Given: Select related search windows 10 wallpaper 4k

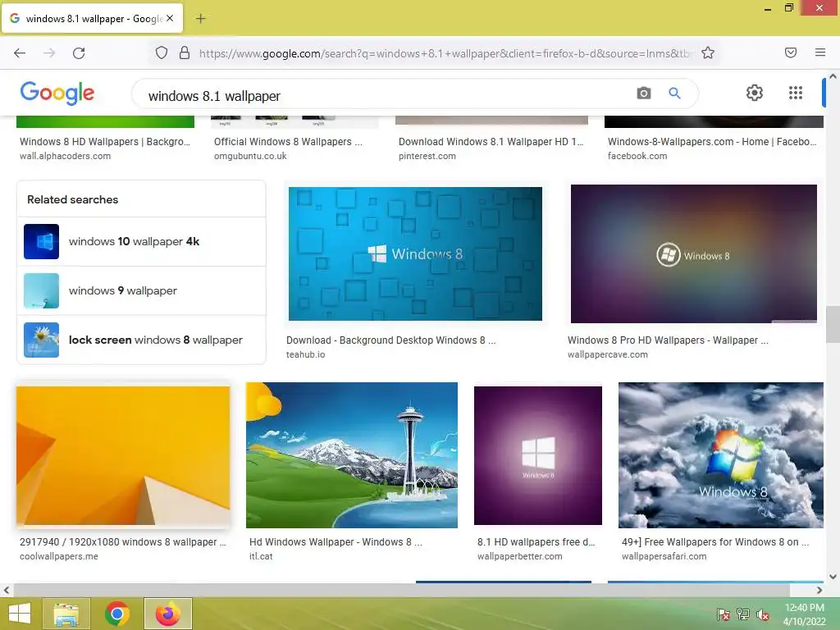Looking at the screenshot, I should 141,242.
